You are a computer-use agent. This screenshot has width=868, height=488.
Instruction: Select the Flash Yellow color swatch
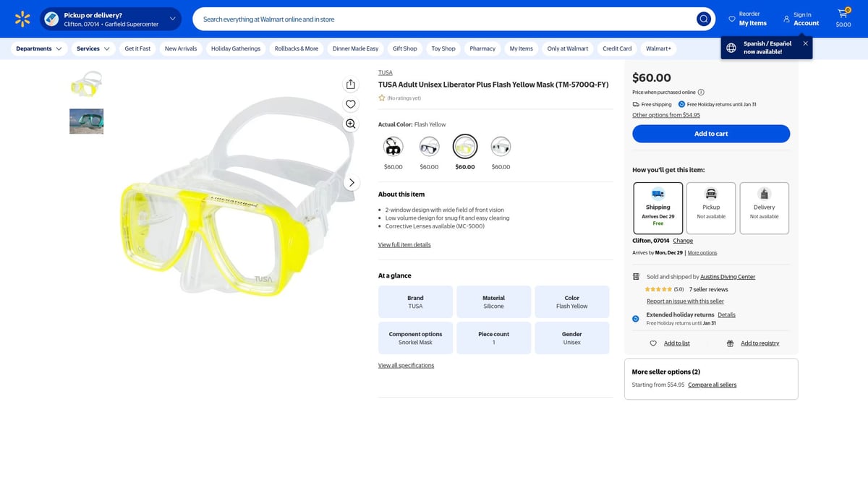click(464, 146)
